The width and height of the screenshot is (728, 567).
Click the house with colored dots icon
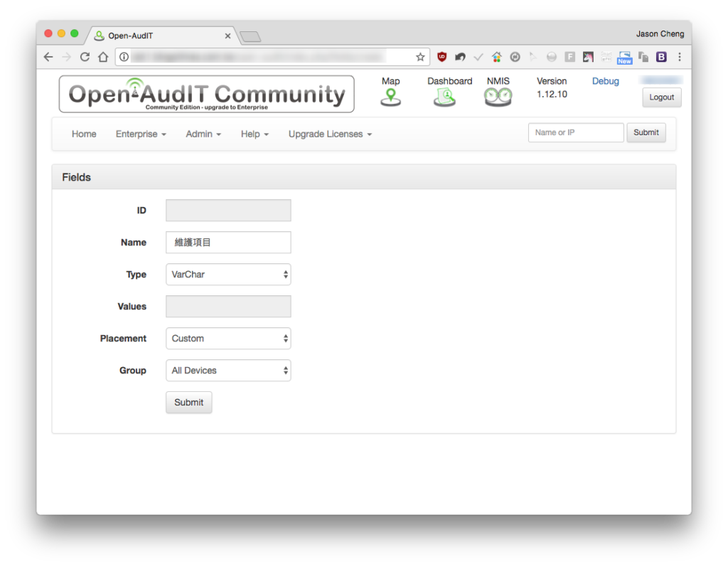(497, 57)
